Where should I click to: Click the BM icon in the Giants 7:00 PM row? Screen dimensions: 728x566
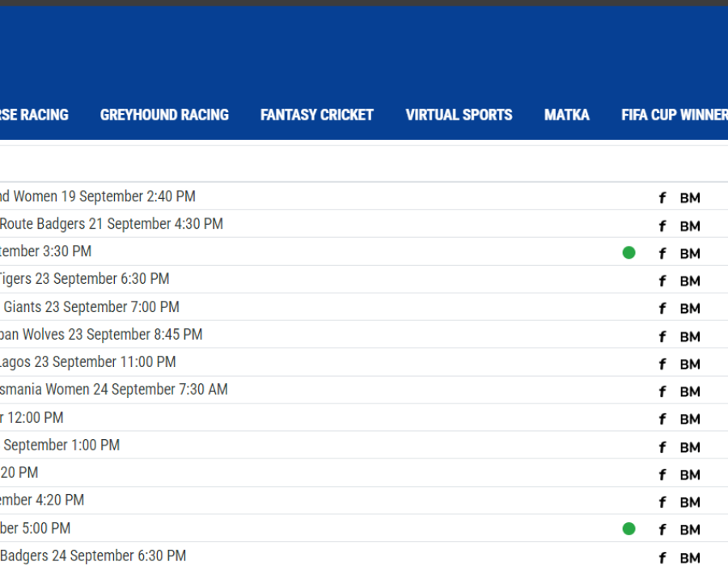click(690, 308)
